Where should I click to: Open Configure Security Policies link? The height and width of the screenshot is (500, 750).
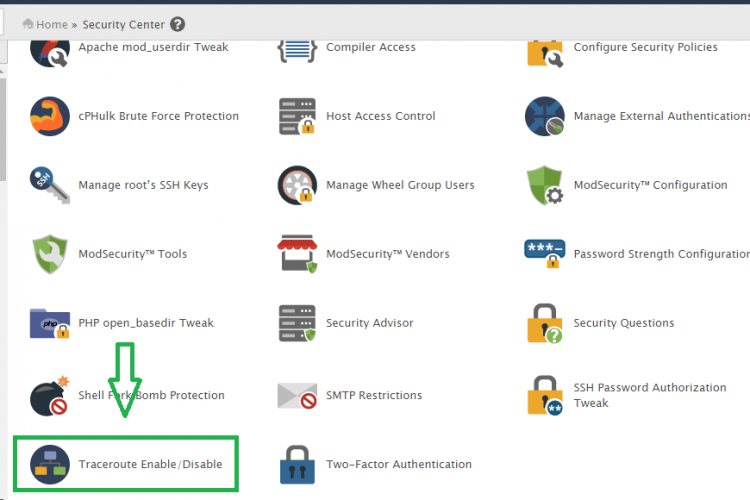pos(645,47)
